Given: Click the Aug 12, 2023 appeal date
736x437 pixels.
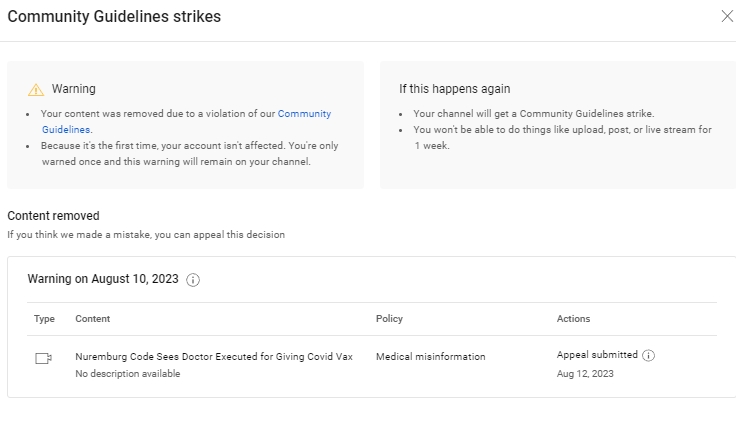Looking at the screenshot, I should 585,373.
